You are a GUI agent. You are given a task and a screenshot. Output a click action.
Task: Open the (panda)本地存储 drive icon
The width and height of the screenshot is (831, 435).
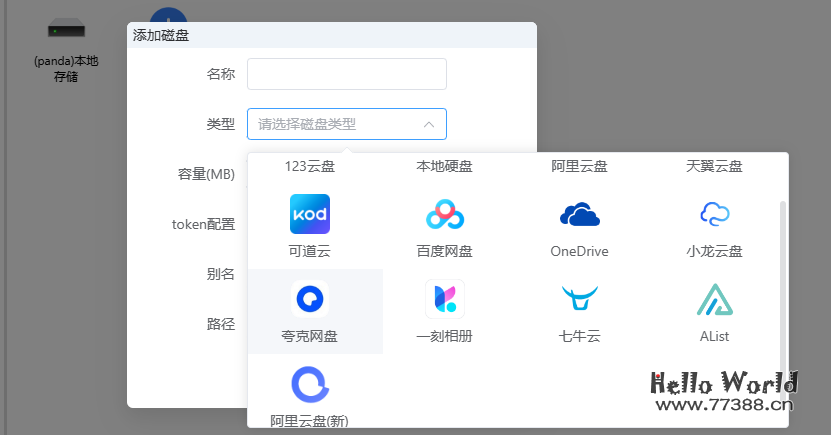pos(66,28)
